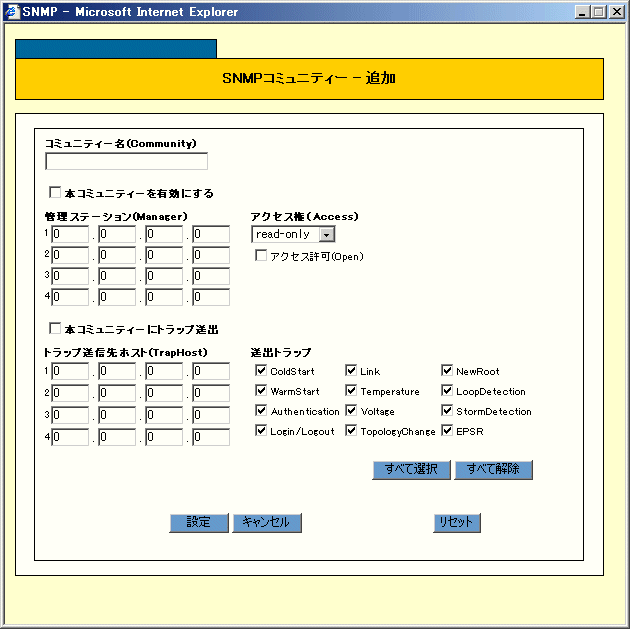This screenshot has width=630, height=629.
Task: Click Manager row 3 first octet field
Action: (70, 276)
